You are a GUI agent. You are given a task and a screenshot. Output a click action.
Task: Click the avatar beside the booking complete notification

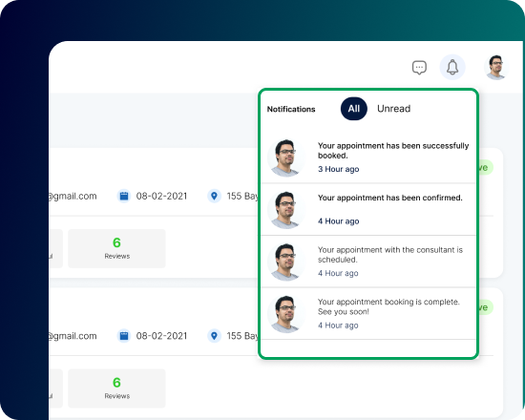(286, 314)
